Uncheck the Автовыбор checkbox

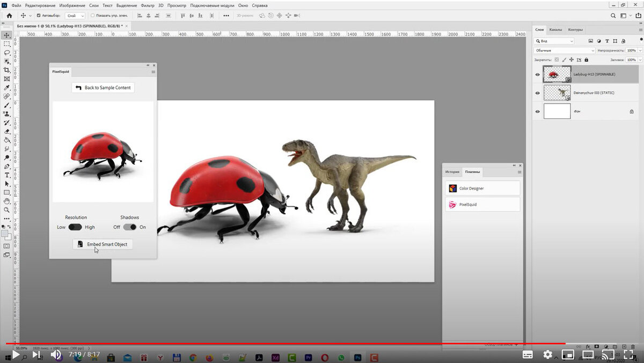coord(38,16)
